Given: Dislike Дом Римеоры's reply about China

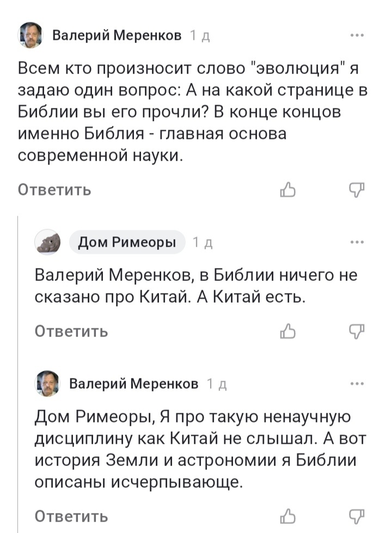Looking at the screenshot, I should pyautogui.click(x=357, y=330).
